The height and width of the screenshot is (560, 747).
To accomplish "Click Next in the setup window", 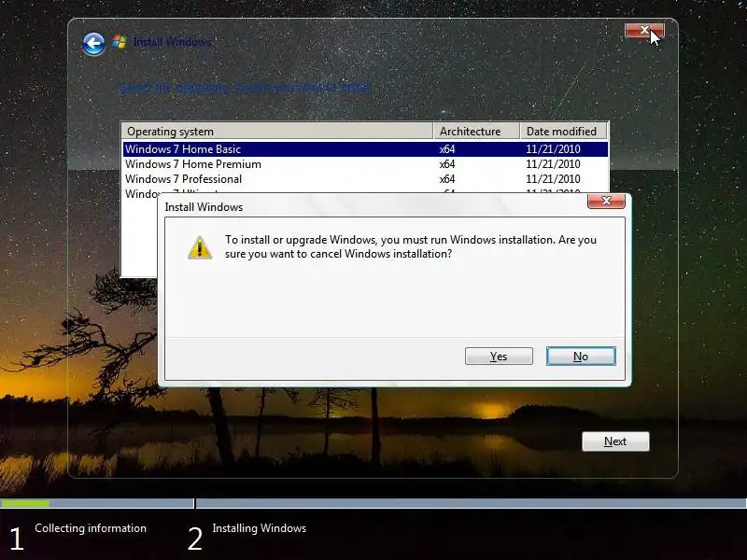I will (x=615, y=441).
